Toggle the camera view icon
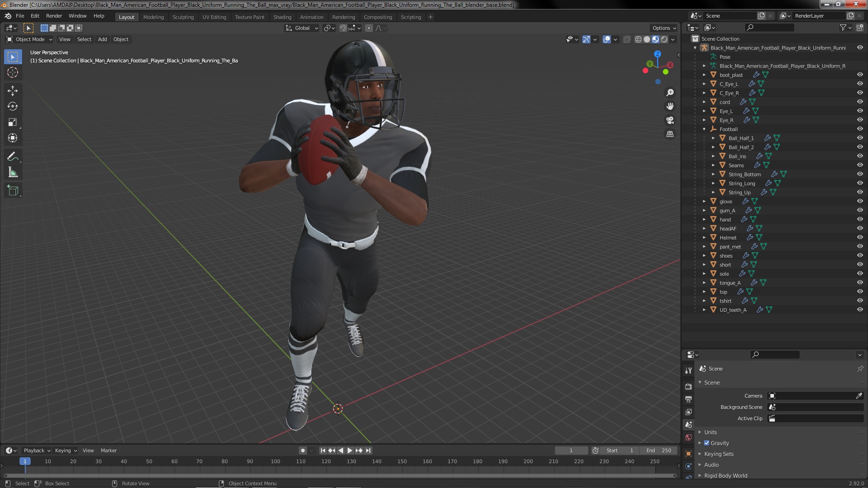 [670, 120]
